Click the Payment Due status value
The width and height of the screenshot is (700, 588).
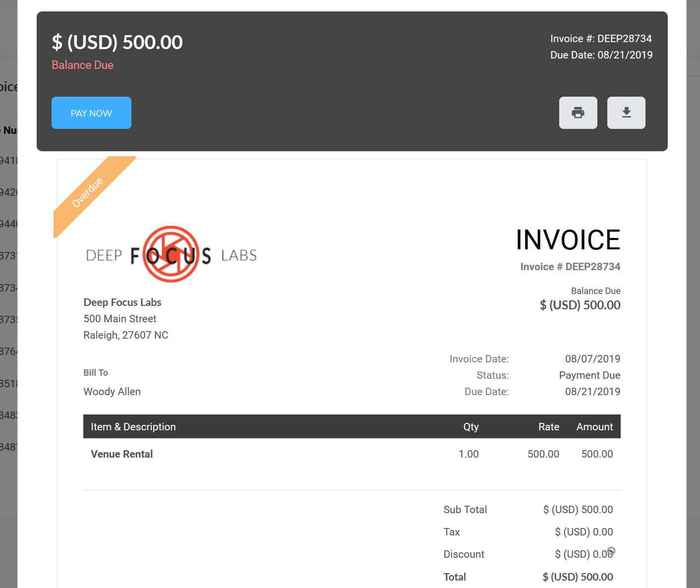589,375
